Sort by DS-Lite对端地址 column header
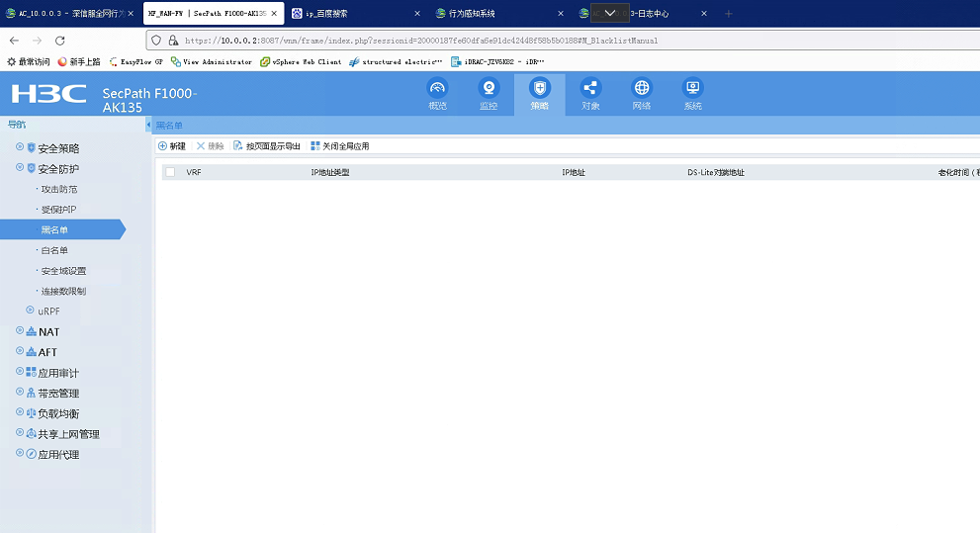The image size is (980, 533). tap(716, 172)
